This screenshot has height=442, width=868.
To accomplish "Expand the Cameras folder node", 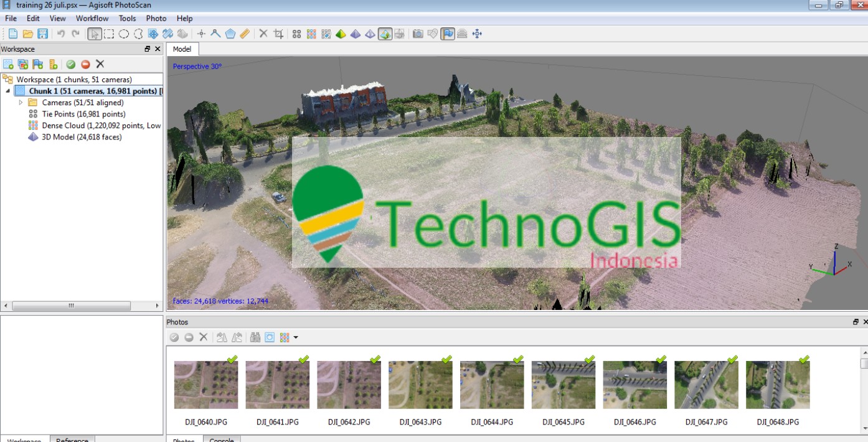I will [21, 103].
